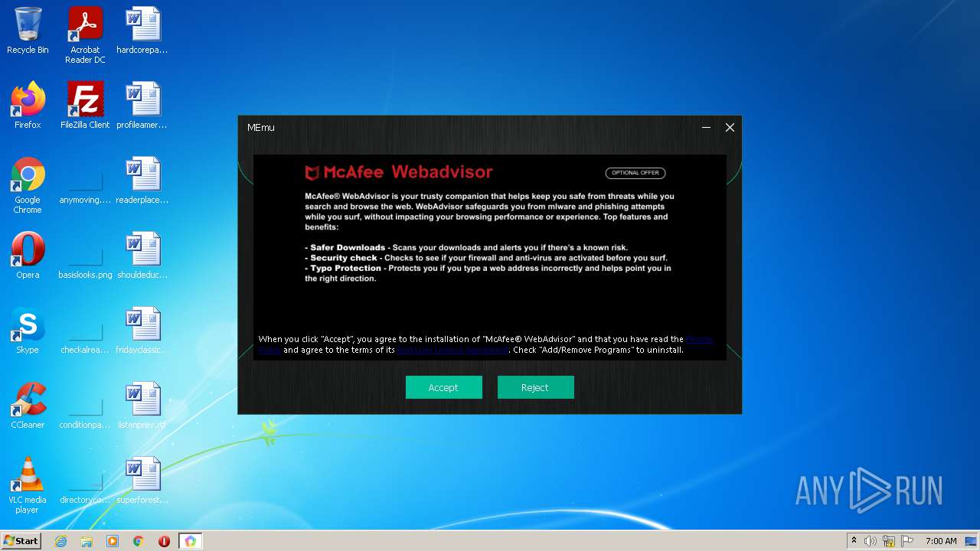Show hidden system tray icons
The image size is (980, 551).
click(854, 541)
